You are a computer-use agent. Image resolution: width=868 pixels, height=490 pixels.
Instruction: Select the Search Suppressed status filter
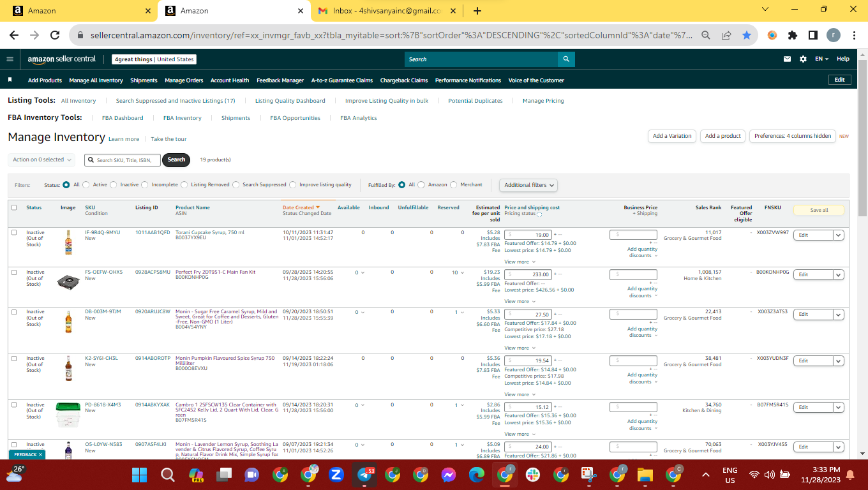[x=236, y=185]
